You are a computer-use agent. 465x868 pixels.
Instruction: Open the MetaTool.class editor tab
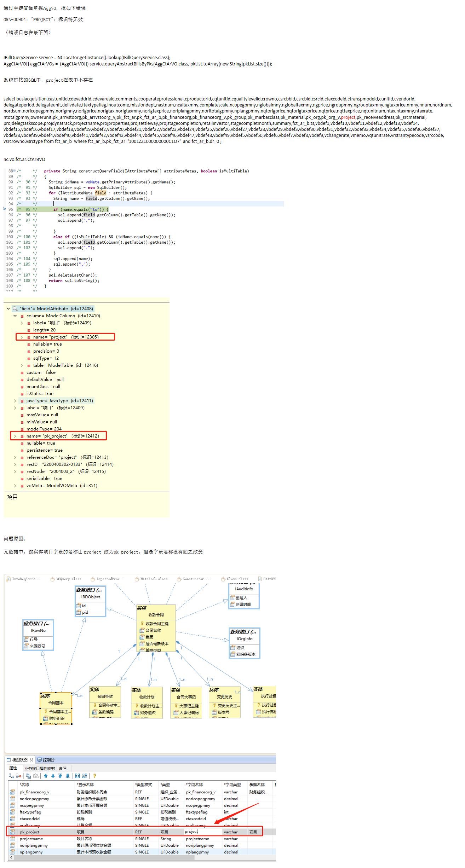point(151,579)
